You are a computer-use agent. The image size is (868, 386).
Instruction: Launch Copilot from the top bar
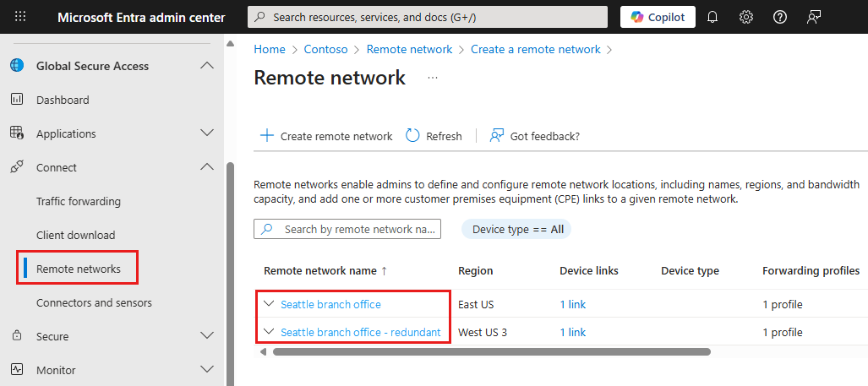pos(658,17)
